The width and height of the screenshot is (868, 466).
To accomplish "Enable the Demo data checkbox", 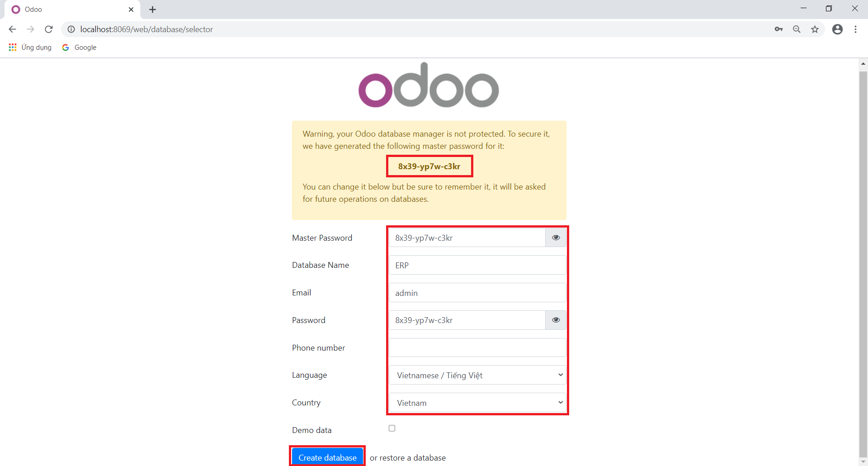I will [392, 428].
